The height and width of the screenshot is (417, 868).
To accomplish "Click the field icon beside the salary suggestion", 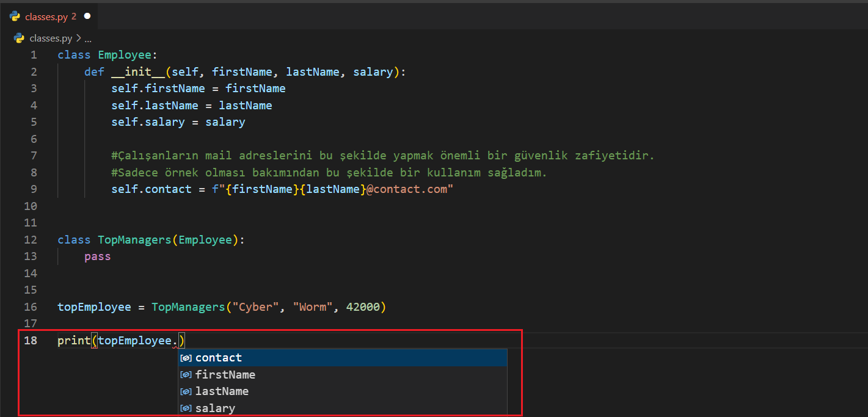I will click(186, 408).
